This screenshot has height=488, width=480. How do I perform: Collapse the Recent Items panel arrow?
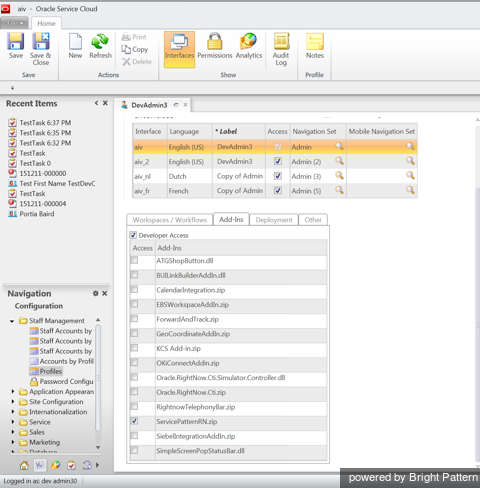click(96, 103)
